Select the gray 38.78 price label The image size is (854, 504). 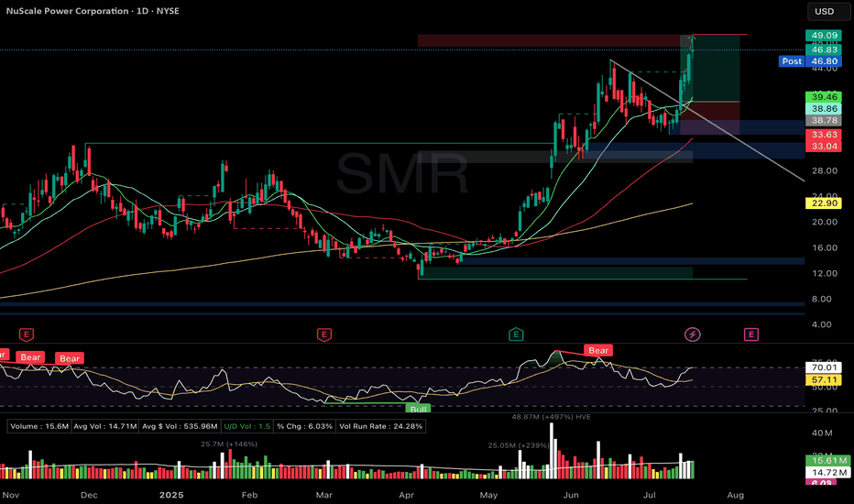coord(824,120)
